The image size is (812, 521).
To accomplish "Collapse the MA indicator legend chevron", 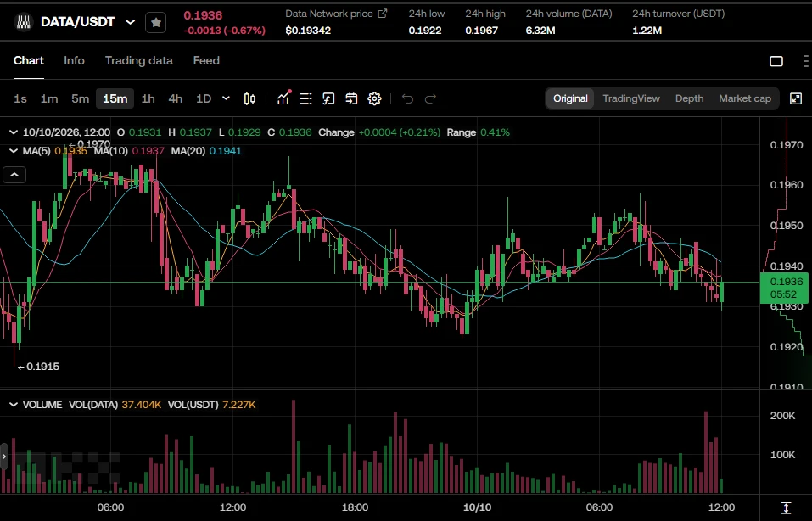I will (x=14, y=151).
